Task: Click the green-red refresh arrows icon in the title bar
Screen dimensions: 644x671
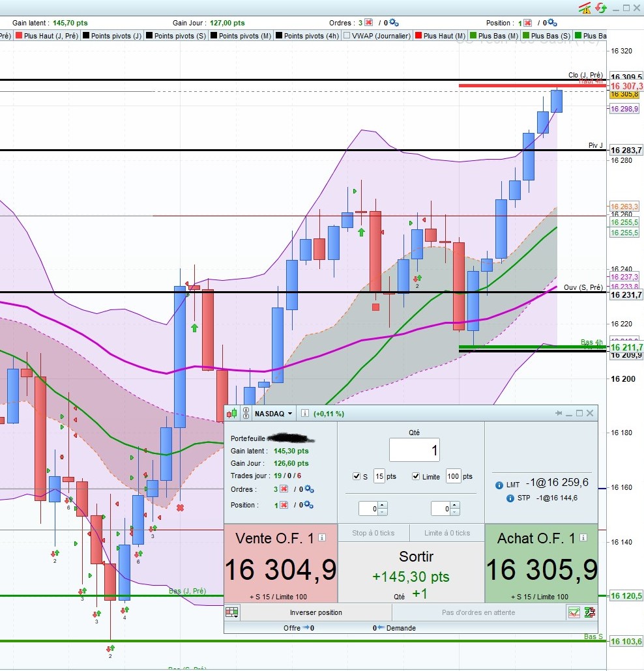Action: (x=601, y=8)
